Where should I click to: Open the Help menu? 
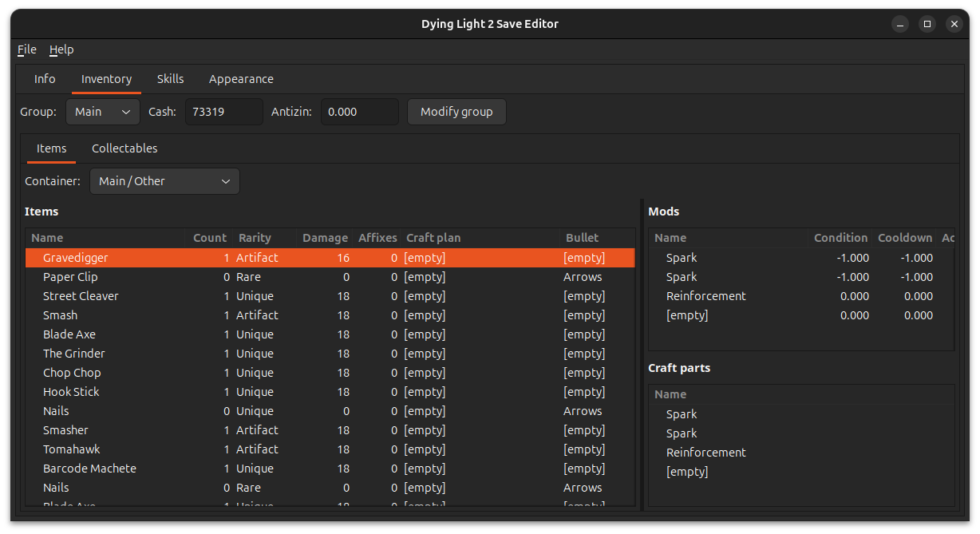click(61, 49)
